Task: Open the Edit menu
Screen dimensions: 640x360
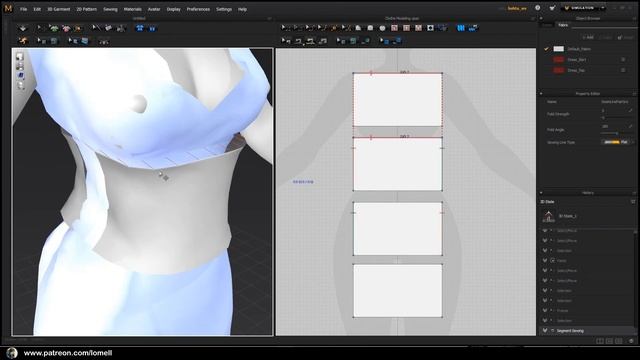Action: click(x=37, y=9)
